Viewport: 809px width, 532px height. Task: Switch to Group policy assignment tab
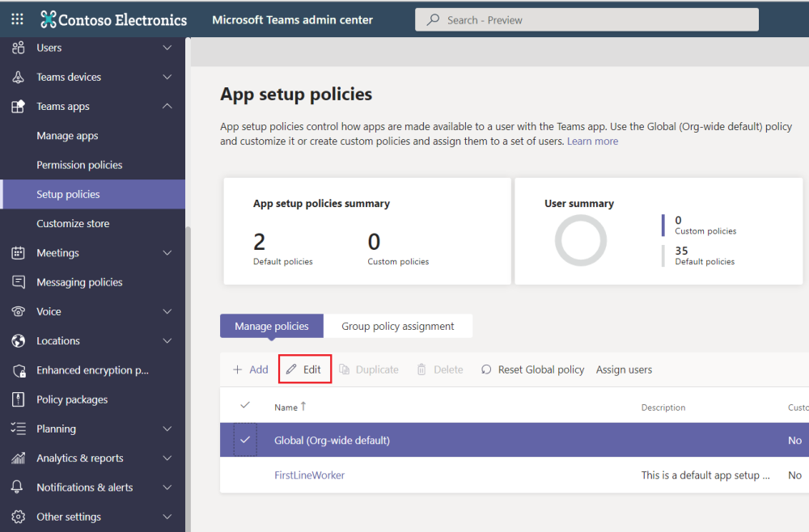click(398, 326)
